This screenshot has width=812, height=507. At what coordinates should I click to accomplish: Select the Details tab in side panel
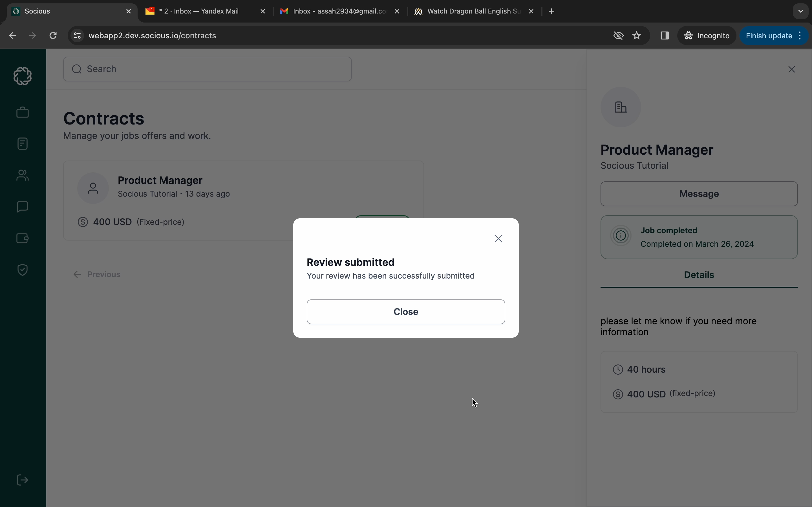tap(699, 275)
